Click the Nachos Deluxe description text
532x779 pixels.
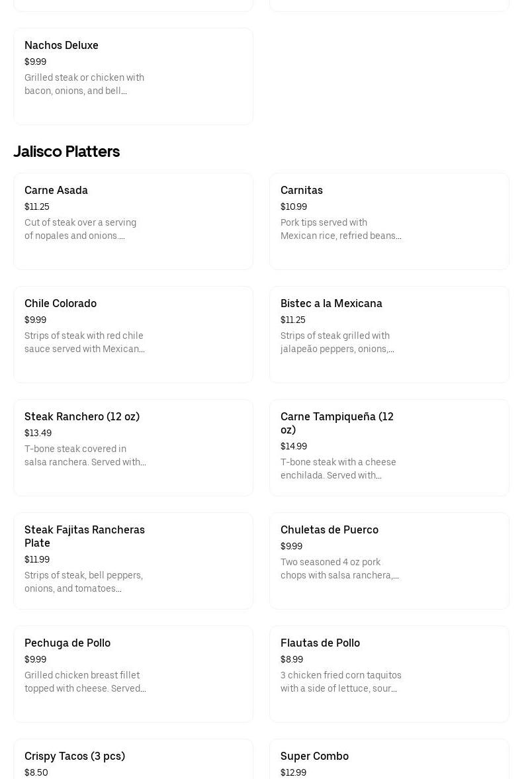point(84,85)
